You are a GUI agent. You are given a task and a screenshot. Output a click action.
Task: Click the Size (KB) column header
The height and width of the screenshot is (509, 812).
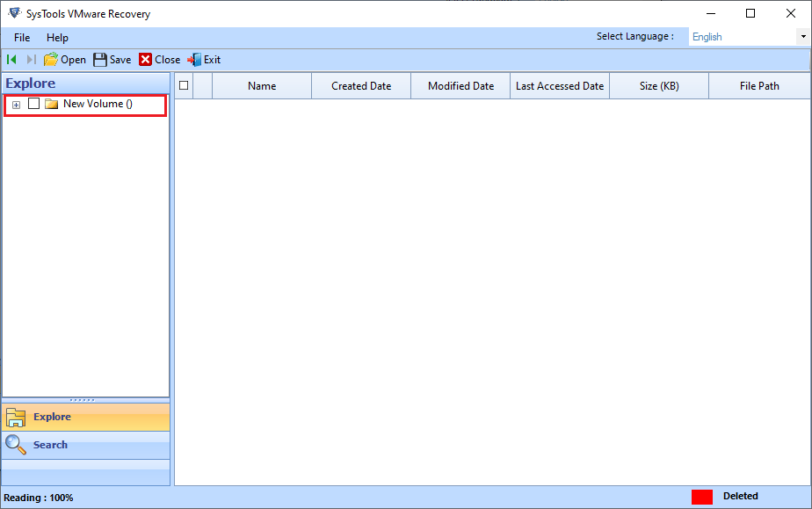659,86
